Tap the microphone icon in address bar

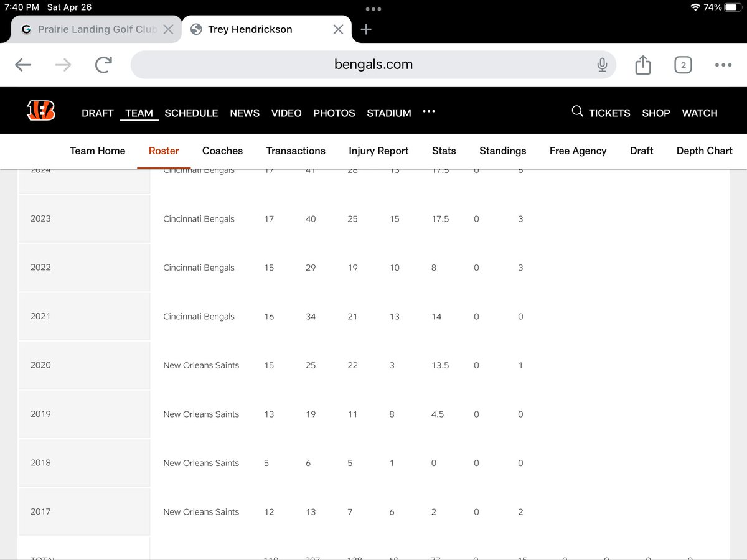point(602,65)
